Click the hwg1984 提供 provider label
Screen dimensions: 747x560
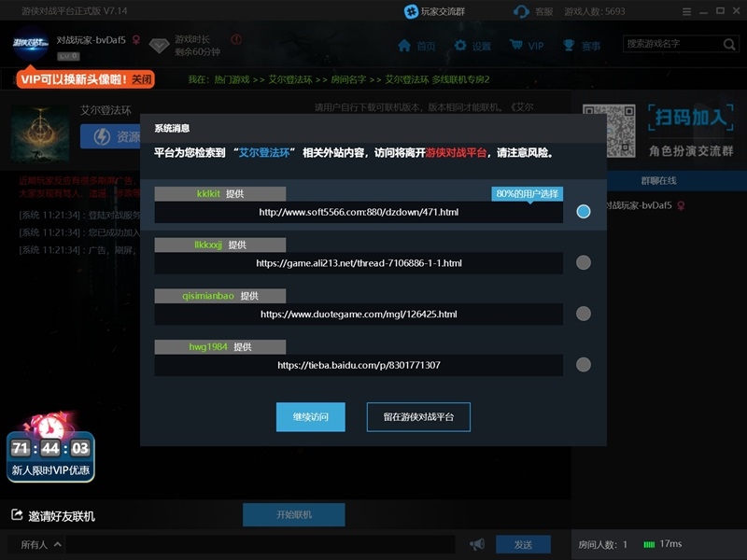coord(220,346)
